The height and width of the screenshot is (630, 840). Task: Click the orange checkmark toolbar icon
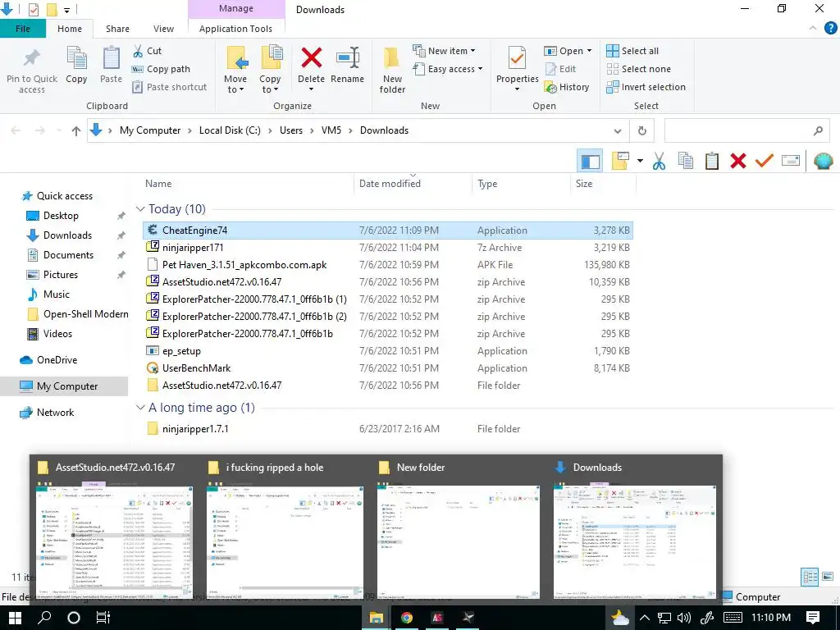[765, 161]
